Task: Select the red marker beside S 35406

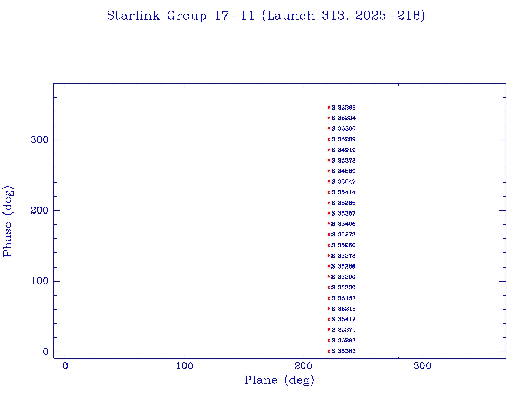Action: click(329, 224)
